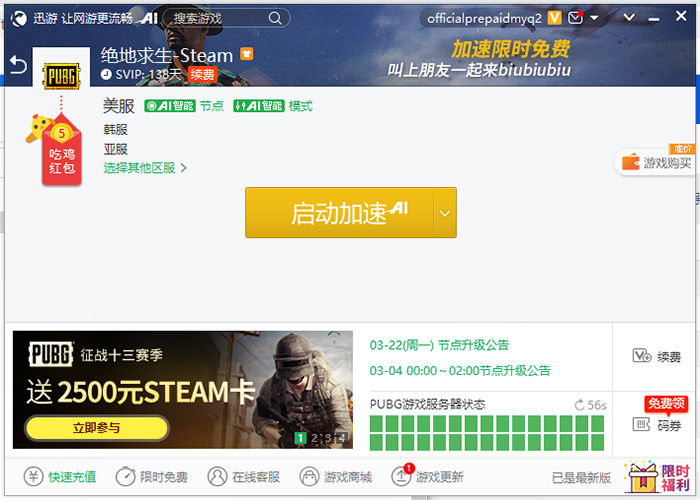This screenshot has height=500, width=700.
Task: Open 选择其他区服 link
Action: click(145, 168)
